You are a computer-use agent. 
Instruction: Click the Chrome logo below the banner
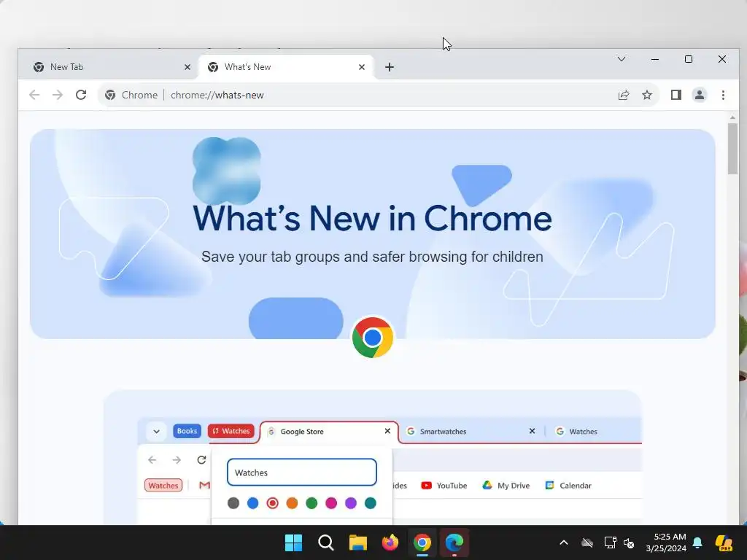pos(373,338)
